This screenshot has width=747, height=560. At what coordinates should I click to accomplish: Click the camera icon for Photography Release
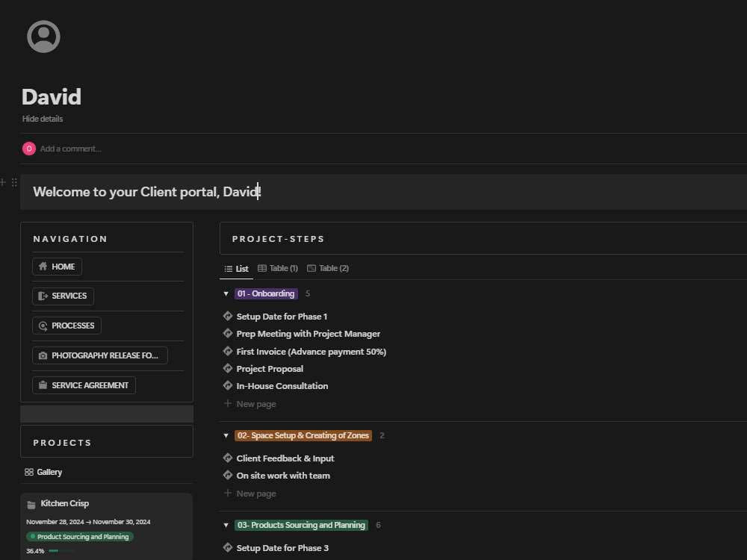click(x=43, y=355)
